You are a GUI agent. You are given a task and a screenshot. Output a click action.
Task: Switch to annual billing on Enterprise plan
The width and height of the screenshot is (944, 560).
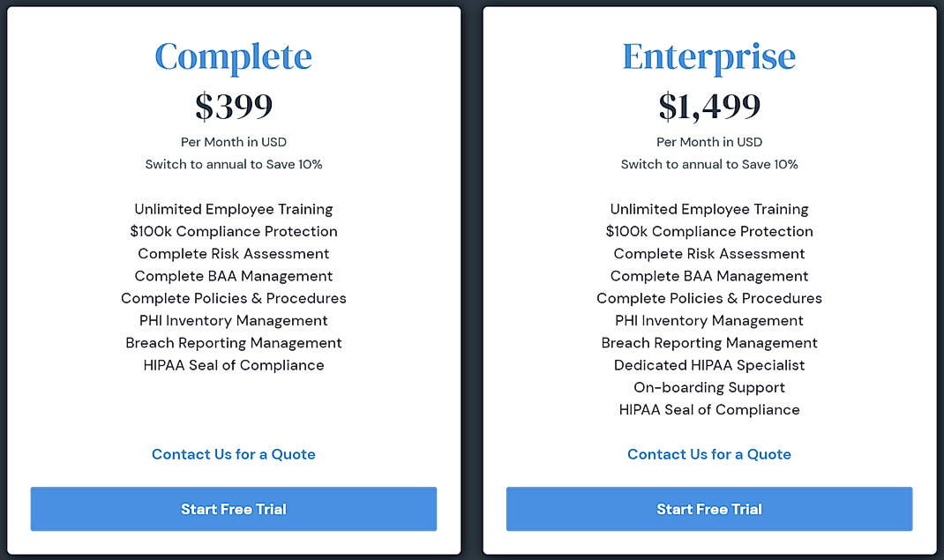(708, 164)
